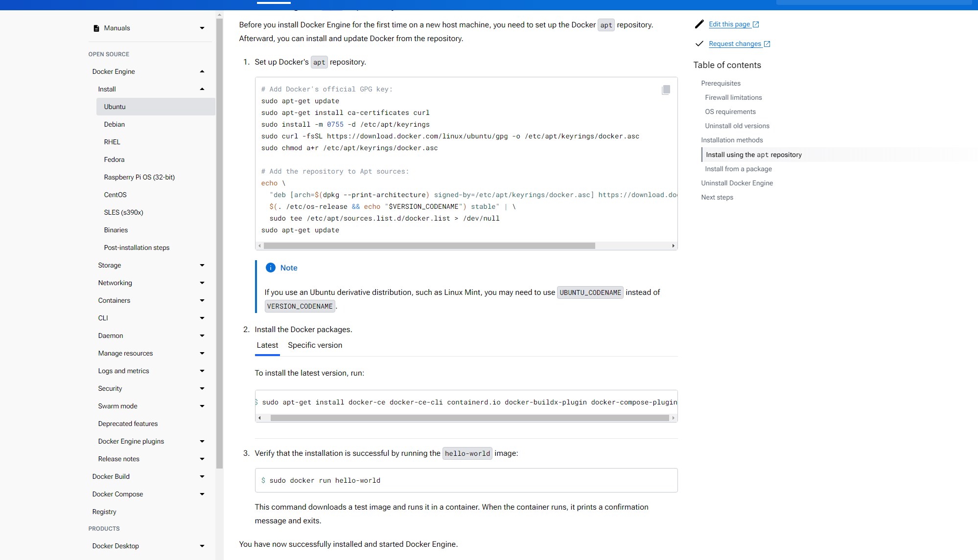
Task: Expand the Docker Compose section
Action: click(x=202, y=494)
